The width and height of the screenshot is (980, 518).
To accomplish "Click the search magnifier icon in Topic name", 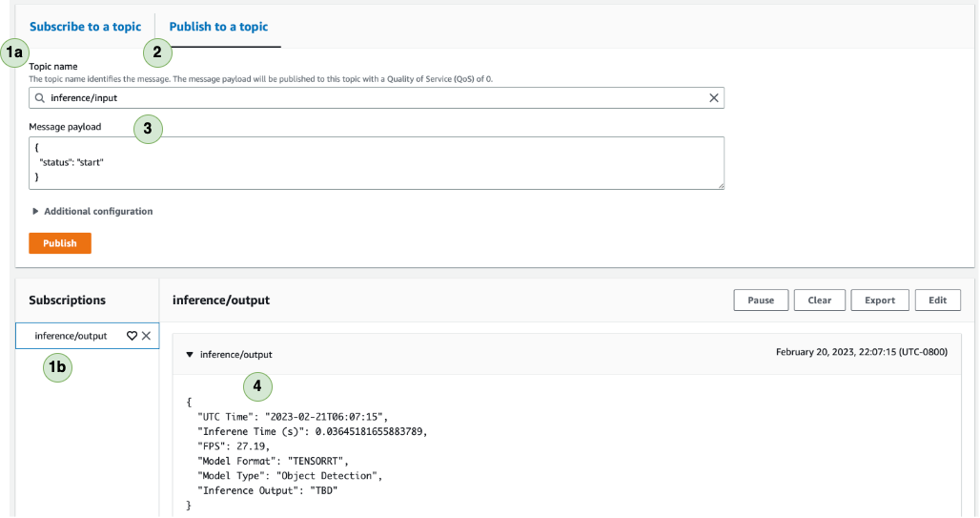I will pos(40,98).
